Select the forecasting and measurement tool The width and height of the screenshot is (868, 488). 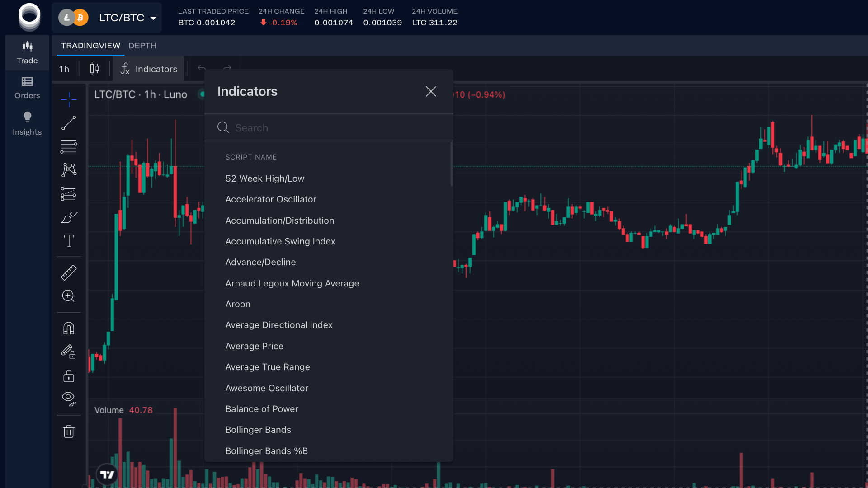tap(69, 194)
